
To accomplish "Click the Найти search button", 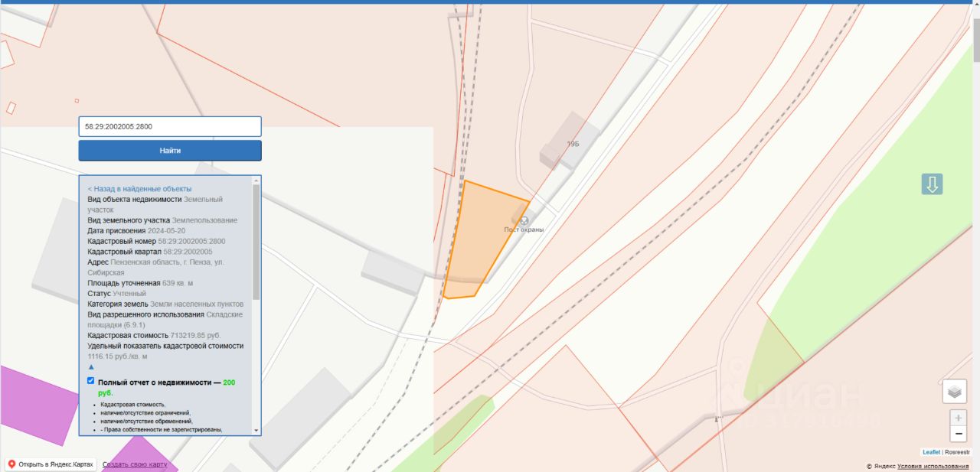I will click(170, 151).
